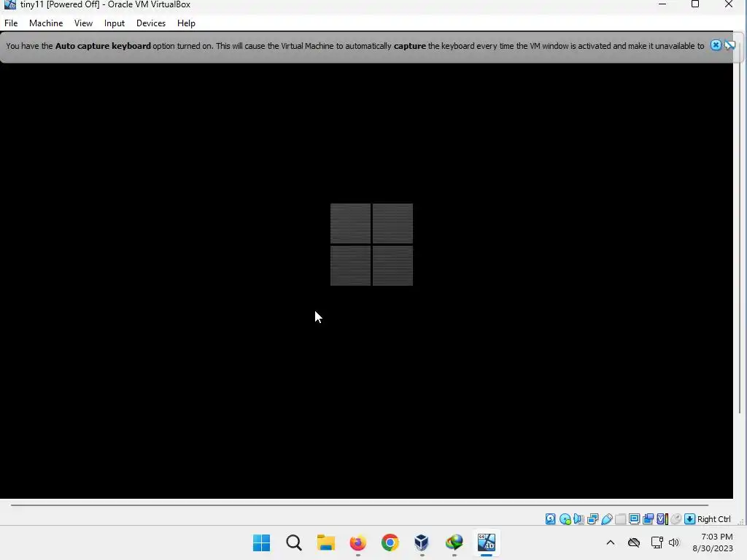Click the network tray icon
This screenshot has height=560, width=747.
(657, 542)
